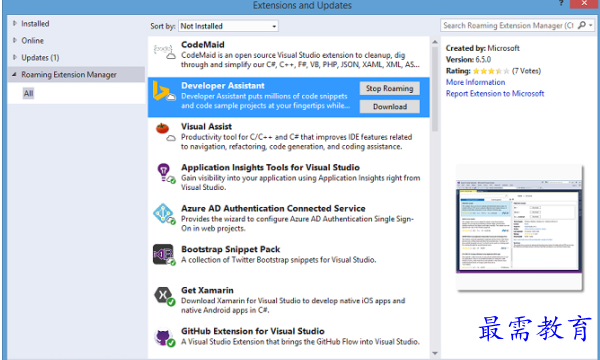
Task: Click the extension list scrollbar thumb
Action: pyautogui.click(x=435, y=89)
